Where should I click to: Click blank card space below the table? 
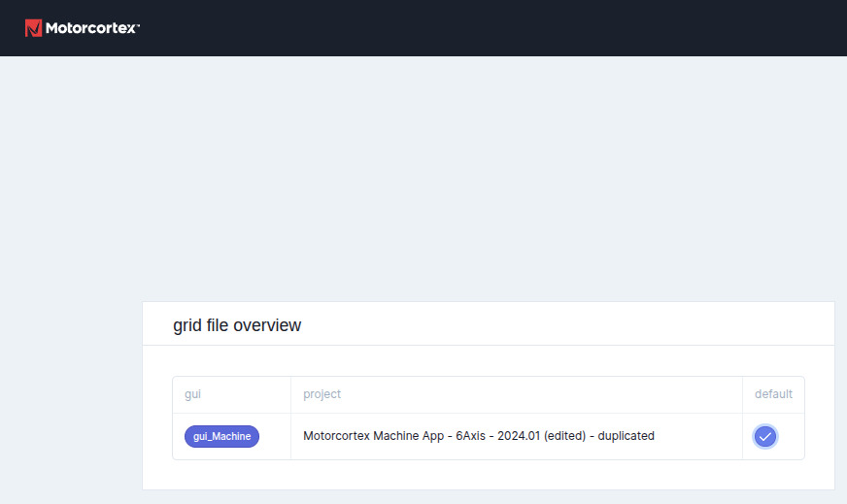coord(486,475)
